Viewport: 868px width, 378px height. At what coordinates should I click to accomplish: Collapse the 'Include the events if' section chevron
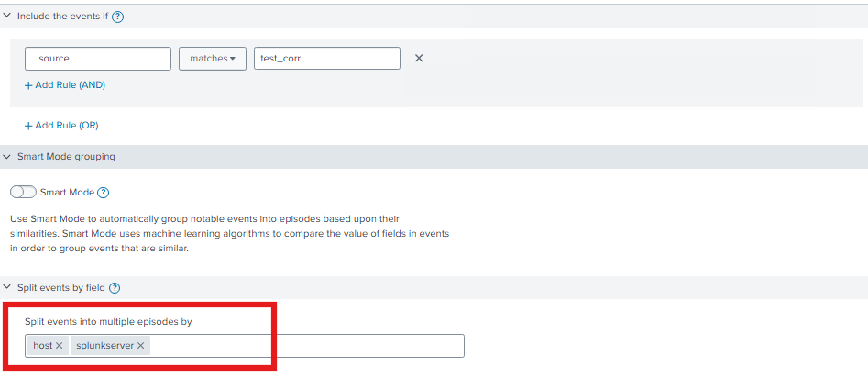pyautogui.click(x=7, y=17)
